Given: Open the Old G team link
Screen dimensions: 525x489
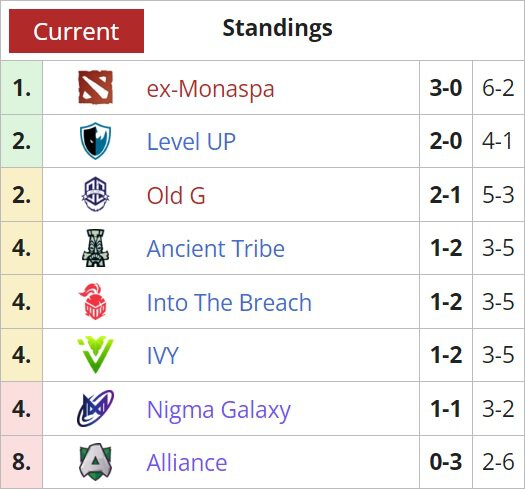Looking at the screenshot, I should tap(176, 195).
